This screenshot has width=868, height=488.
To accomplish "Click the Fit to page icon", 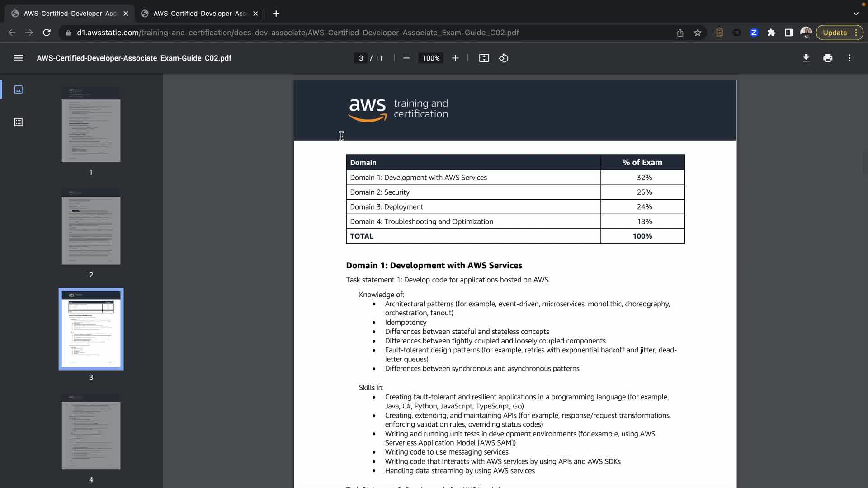I will (x=484, y=58).
